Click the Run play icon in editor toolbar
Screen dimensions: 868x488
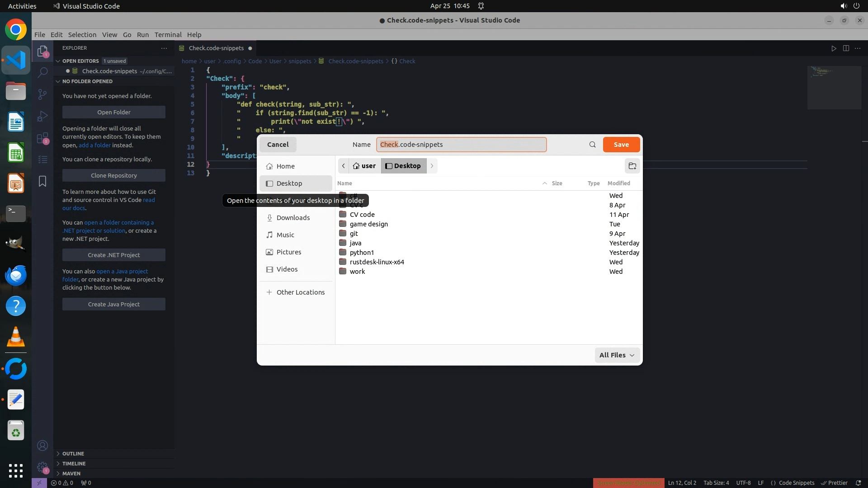tap(834, 48)
